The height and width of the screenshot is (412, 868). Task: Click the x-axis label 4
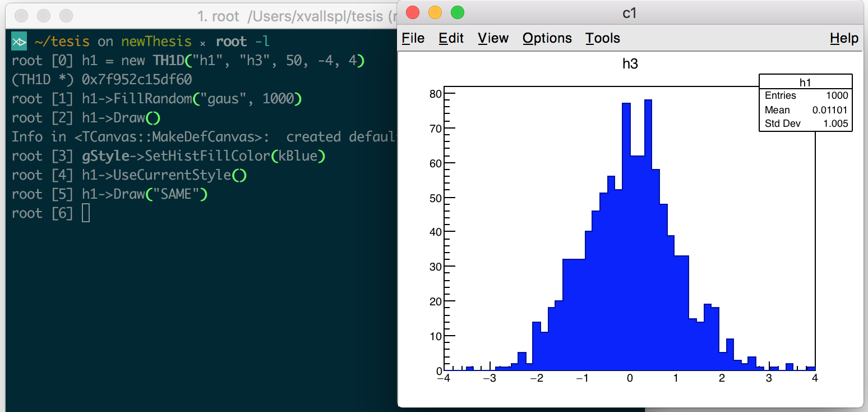[x=815, y=379]
